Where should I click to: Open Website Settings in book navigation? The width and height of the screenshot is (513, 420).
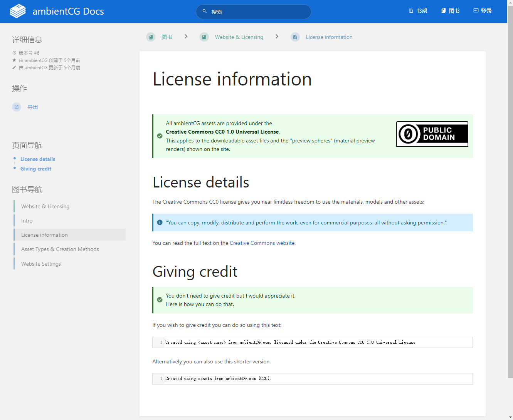point(69,264)
